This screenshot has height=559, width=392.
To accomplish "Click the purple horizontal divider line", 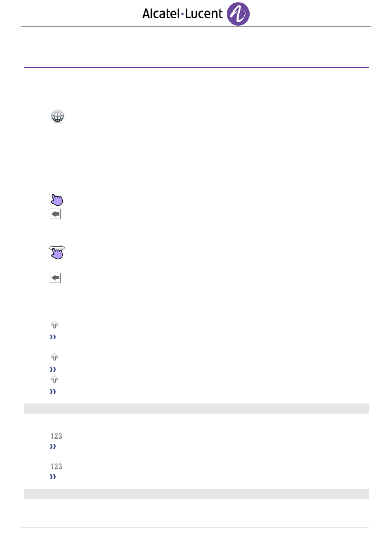I will 196,67.
